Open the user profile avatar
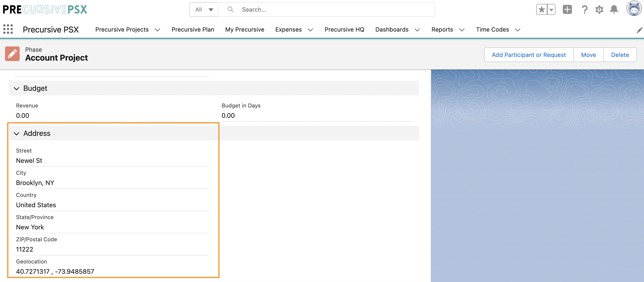 [x=634, y=8]
